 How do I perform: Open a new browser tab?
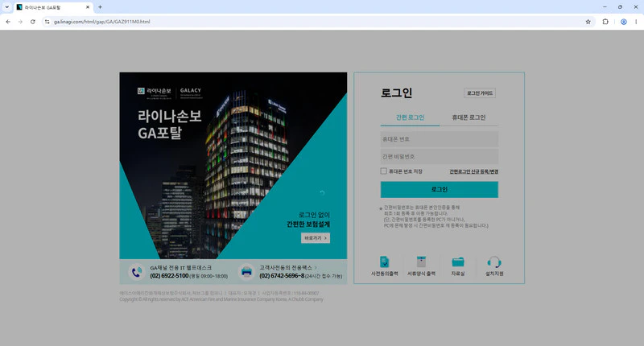click(100, 7)
